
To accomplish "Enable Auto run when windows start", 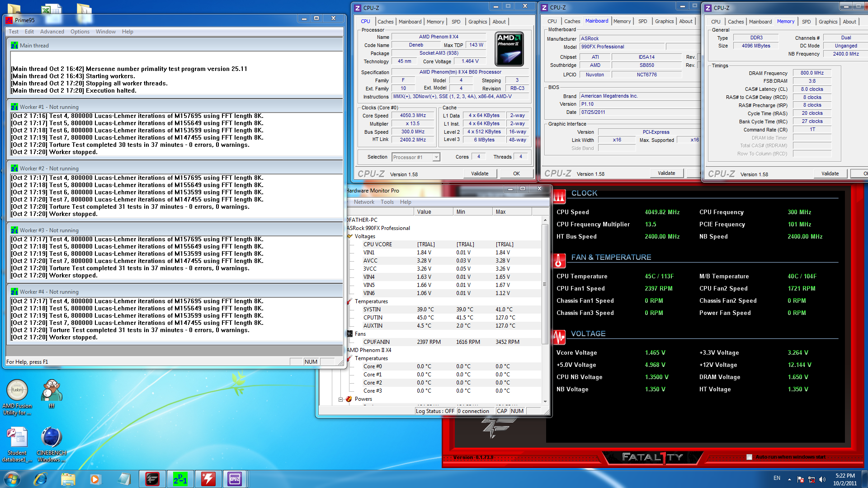I will [749, 457].
